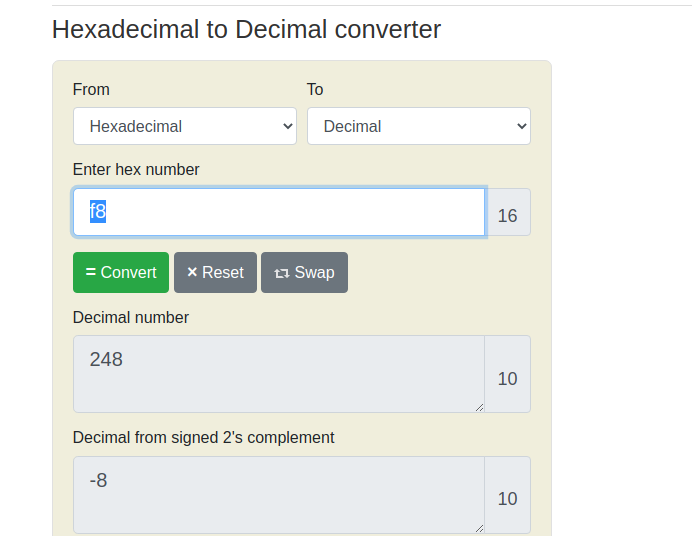Click the Hexadecimal to Decimal converter heading
Image resolution: width=692 pixels, height=536 pixels.
pos(246,30)
